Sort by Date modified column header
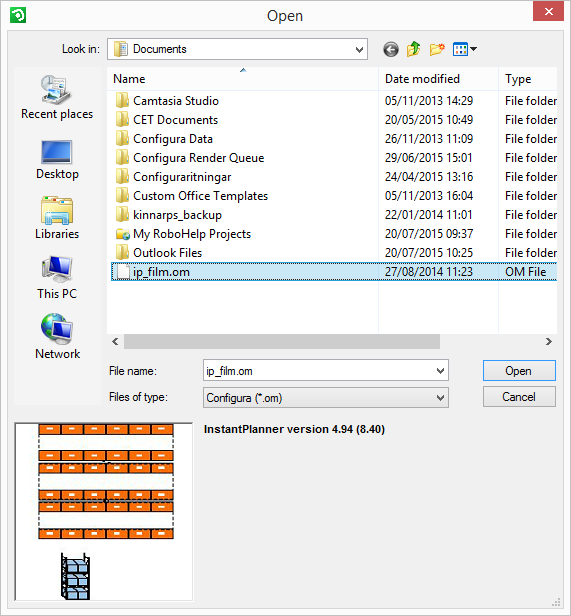Screen dimensions: 571x616 [x=438, y=79]
